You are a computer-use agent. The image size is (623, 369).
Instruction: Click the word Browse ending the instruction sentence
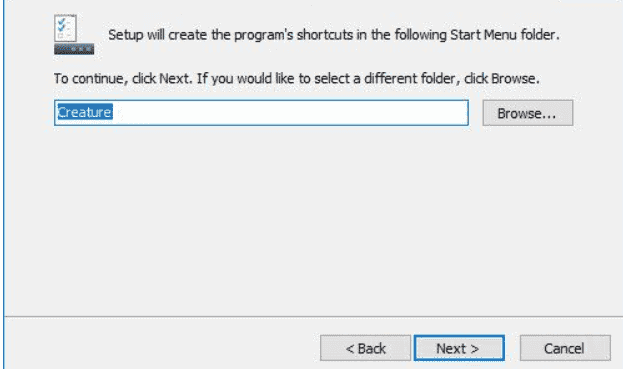[x=513, y=79]
